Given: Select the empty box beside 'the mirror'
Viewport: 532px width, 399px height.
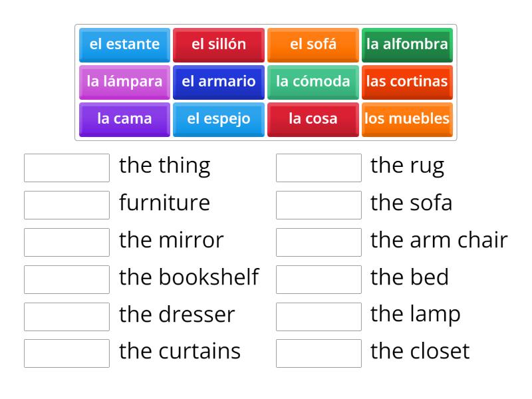Looking at the screenshot, I should point(66,240).
